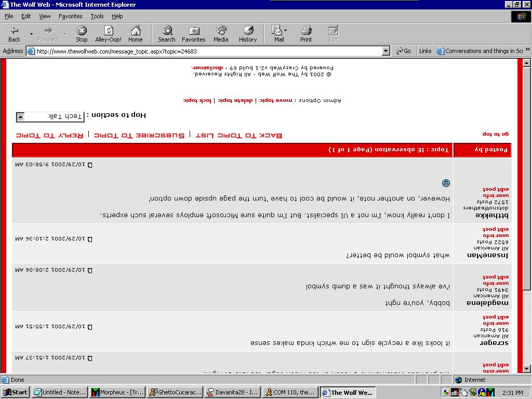The image size is (532, 399).
Task: Click the Go button beside address bar
Action: point(404,51)
